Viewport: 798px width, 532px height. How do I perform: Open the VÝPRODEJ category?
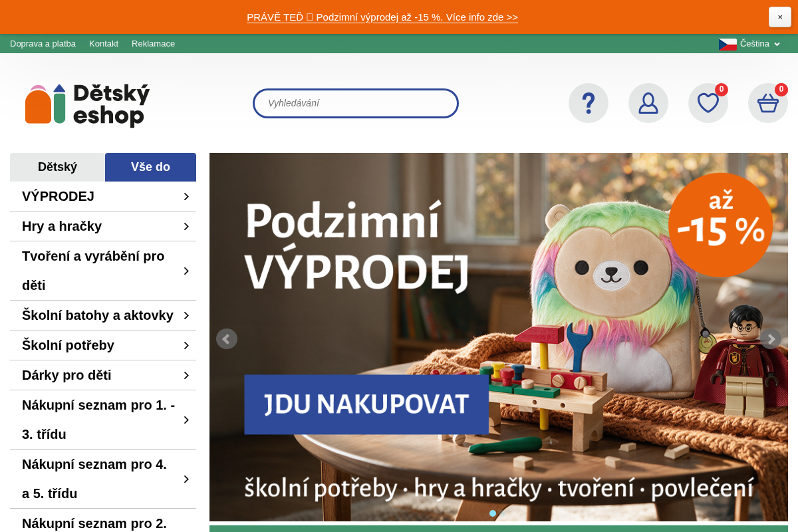pyautogui.click(x=58, y=196)
